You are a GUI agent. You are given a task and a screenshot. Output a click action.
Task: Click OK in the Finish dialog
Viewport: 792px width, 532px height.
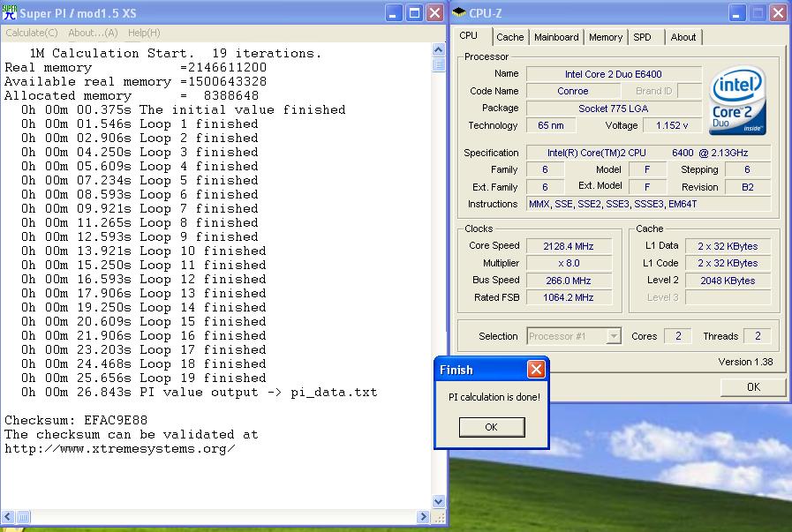point(492,427)
